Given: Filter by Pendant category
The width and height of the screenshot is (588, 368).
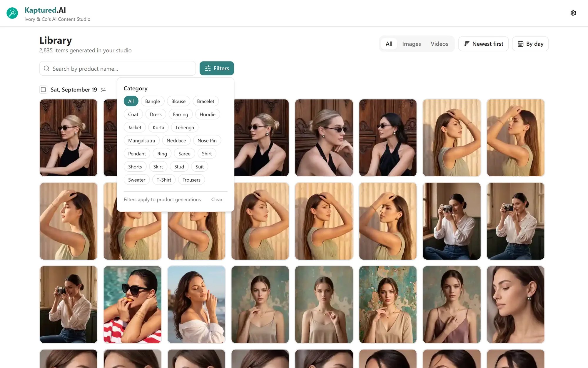Looking at the screenshot, I should tap(137, 154).
